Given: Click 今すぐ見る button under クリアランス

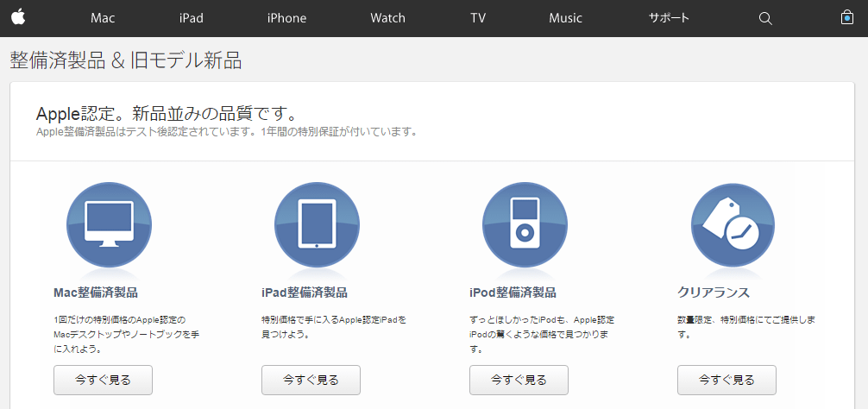Looking at the screenshot, I should (x=726, y=380).
